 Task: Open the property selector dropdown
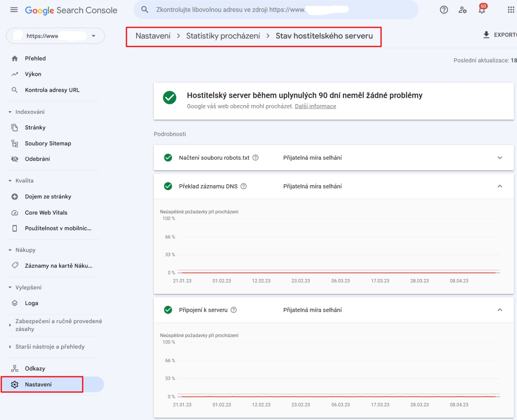(55, 36)
